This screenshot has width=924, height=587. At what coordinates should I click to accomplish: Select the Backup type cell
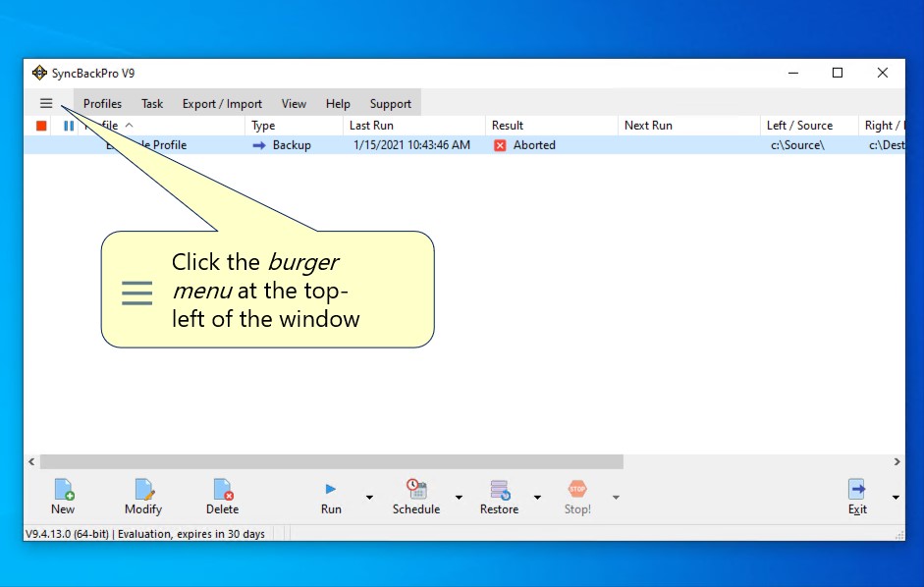pyautogui.click(x=292, y=145)
